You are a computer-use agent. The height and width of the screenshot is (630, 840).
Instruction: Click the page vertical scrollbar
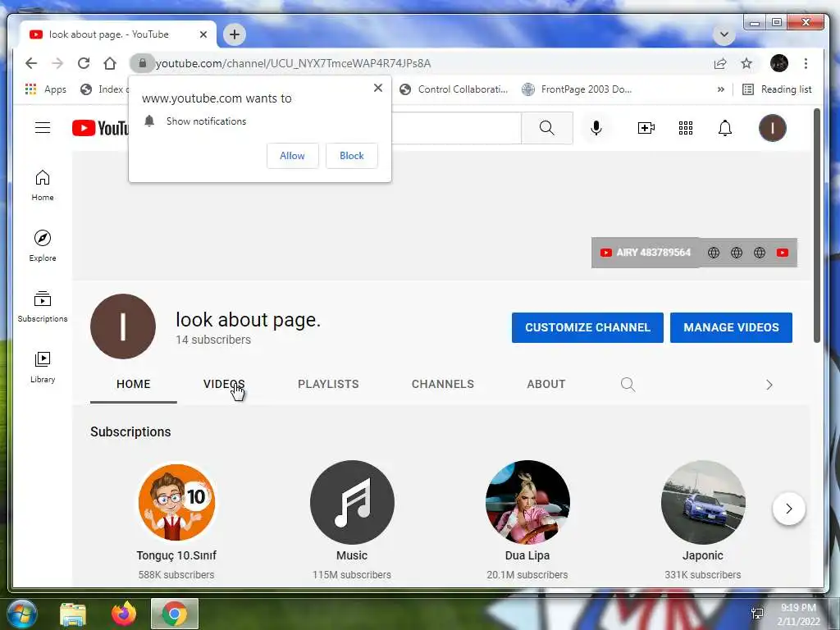click(x=816, y=226)
